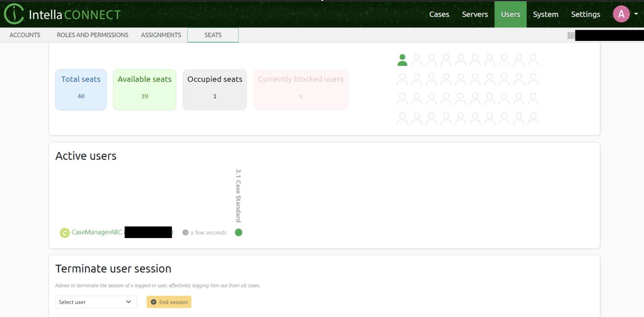Switch to the Accounts tab

[25, 35]
